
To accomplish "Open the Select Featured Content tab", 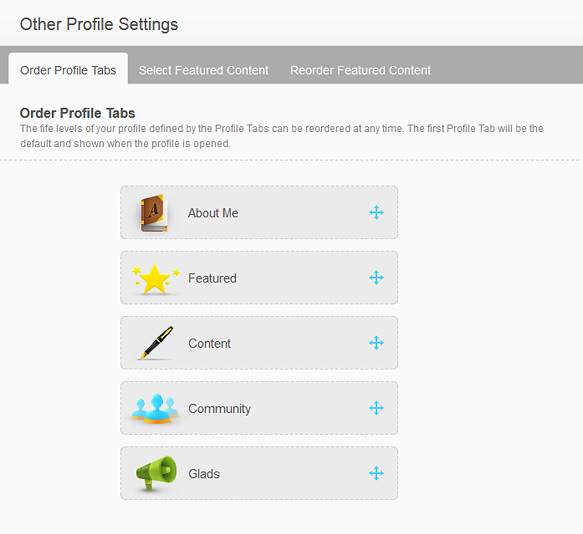I will click(204, 70).
